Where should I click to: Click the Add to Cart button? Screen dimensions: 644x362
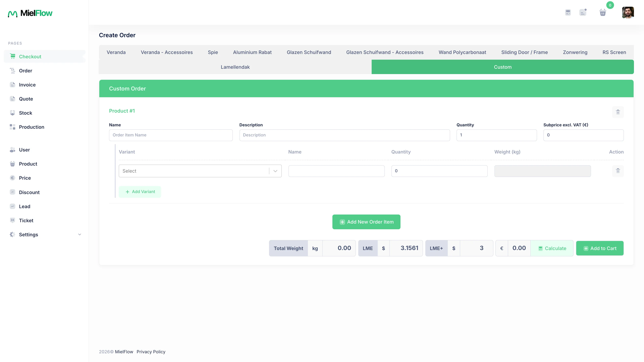(x=600, y=248)
